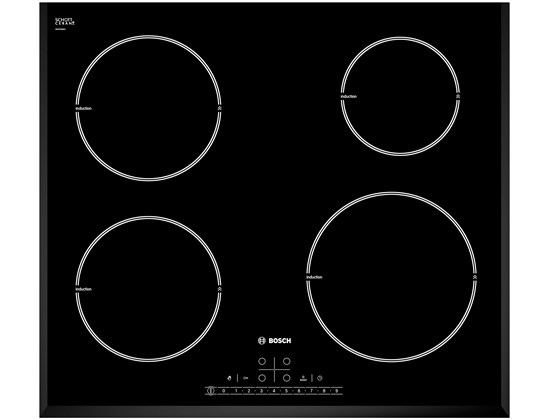Tap the powerboost pot icon

[303, 378]
